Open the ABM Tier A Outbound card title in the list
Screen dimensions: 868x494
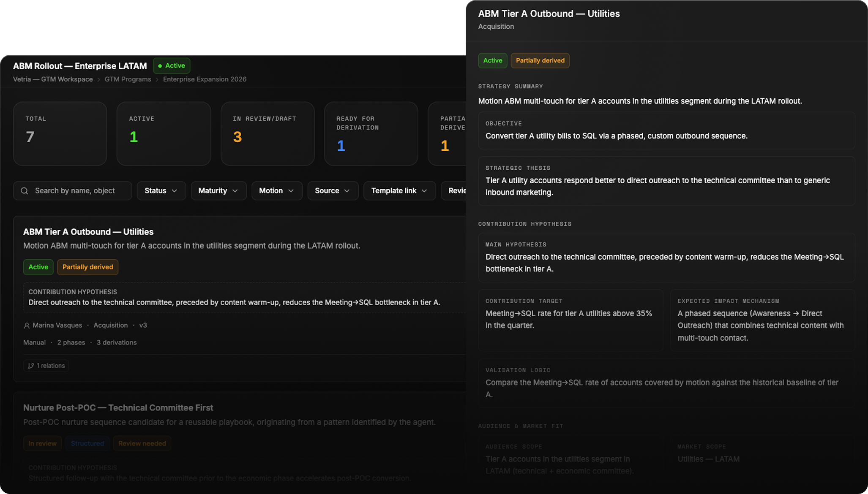coord(88,232)
